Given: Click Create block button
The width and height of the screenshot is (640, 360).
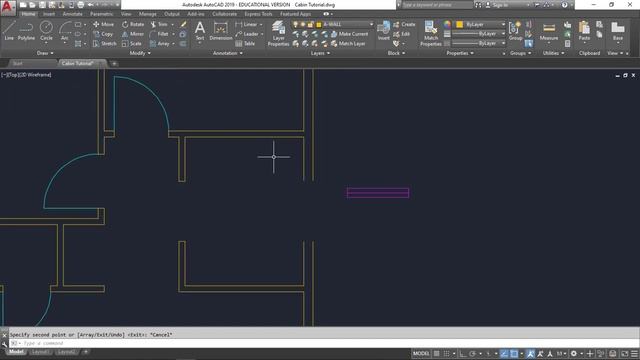Looking at the screenshot, I should (404, 24).
